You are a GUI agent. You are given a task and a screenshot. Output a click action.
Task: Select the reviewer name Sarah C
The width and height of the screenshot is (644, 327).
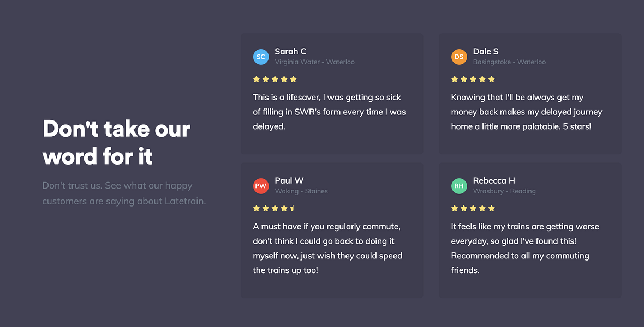[x=290, y=51]
